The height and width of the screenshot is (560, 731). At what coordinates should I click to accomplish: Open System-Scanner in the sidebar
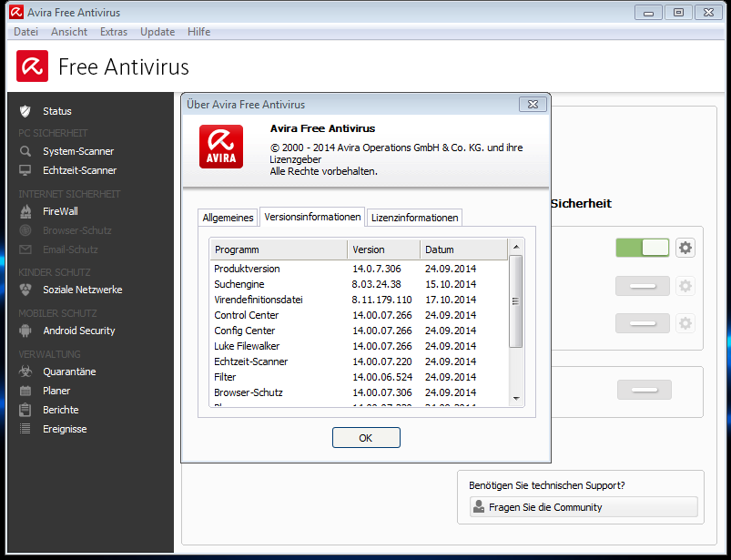click(x=78, y=151)
